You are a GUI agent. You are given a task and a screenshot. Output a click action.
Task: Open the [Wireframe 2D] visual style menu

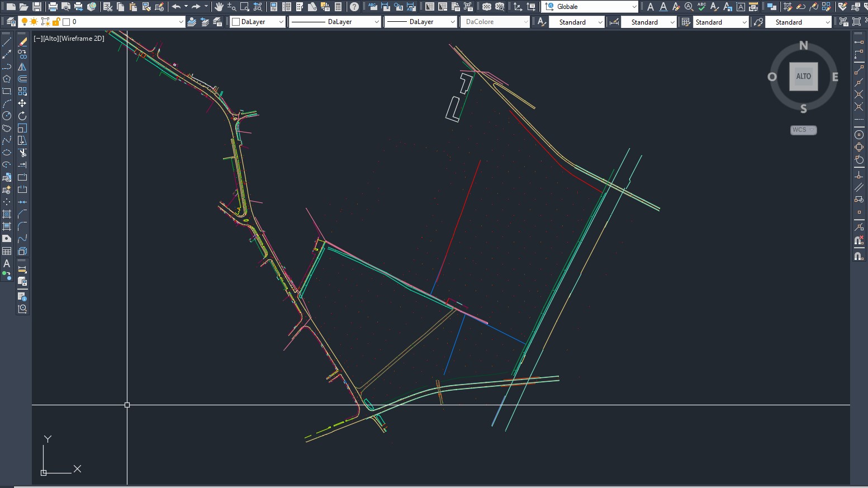point(82,39)
